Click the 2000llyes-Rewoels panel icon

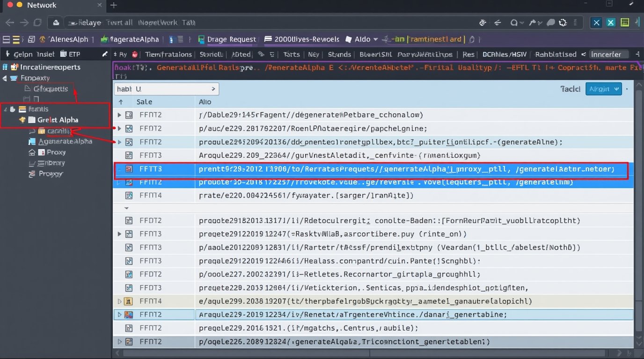[269, 39]
